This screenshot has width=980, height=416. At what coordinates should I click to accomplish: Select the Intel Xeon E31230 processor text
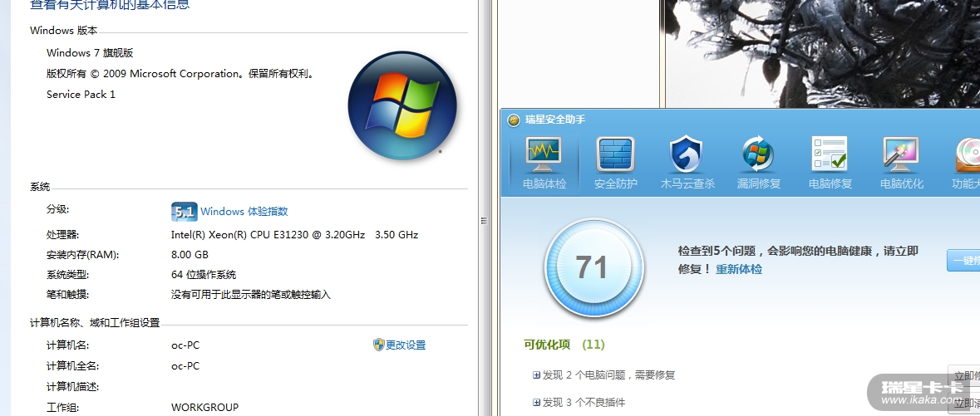point(294,235)
